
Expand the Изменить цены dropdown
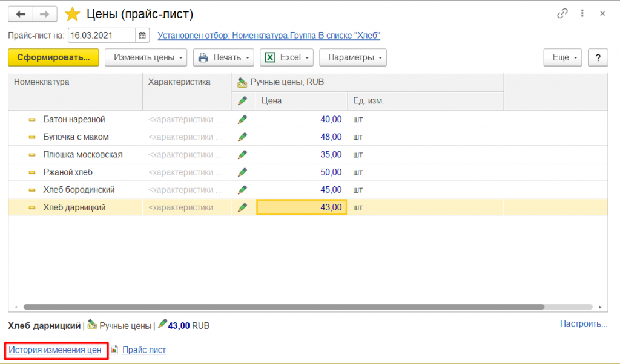(x=146, y=57)
